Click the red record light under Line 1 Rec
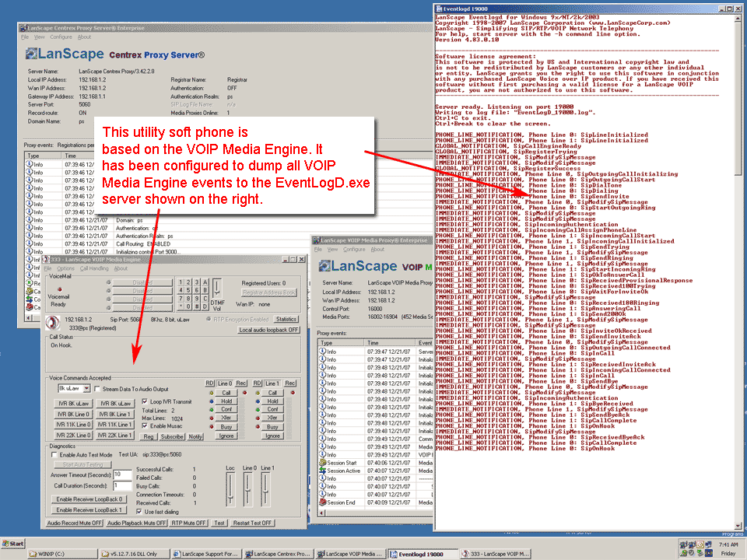This screenshot has width=747, height=560. pyautogui.click(x=293, y=393)
